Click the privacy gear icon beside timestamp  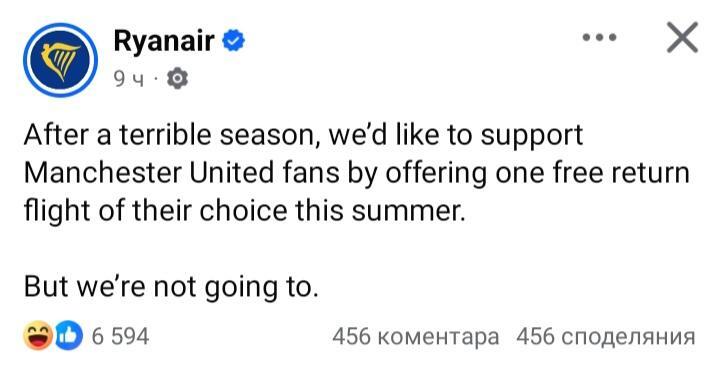click(x=177, y=79)
